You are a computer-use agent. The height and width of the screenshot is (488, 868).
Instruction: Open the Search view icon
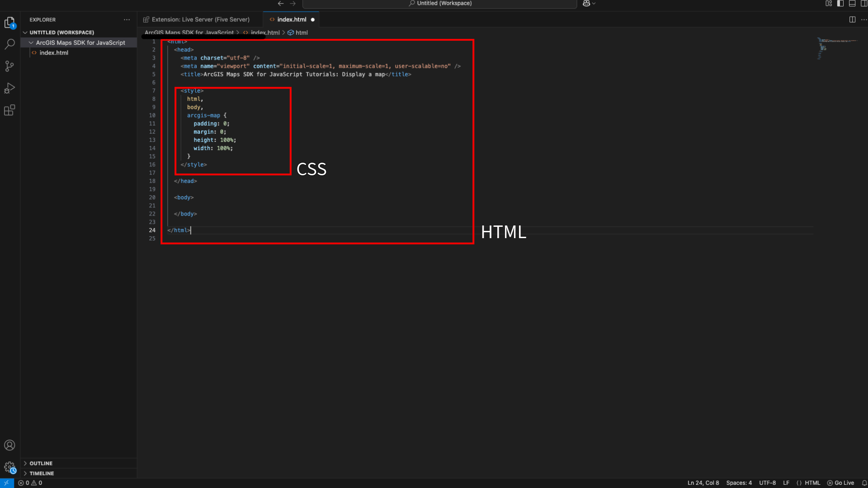click(x=9, y=44)
